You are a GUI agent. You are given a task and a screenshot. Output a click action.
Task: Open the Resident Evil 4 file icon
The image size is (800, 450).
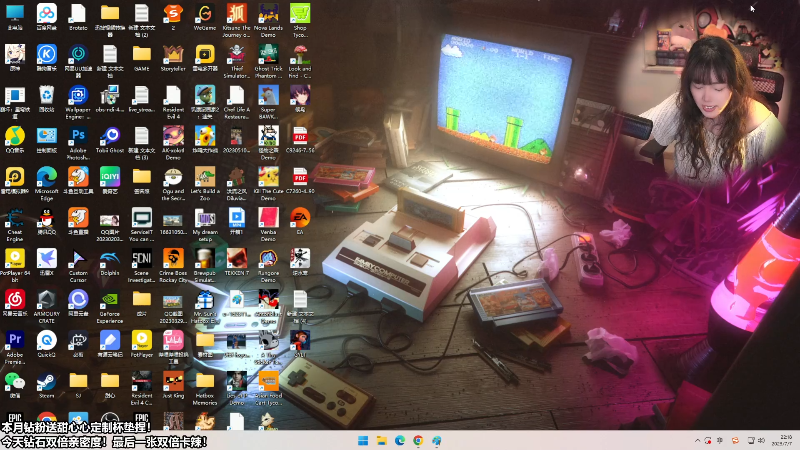173,102
